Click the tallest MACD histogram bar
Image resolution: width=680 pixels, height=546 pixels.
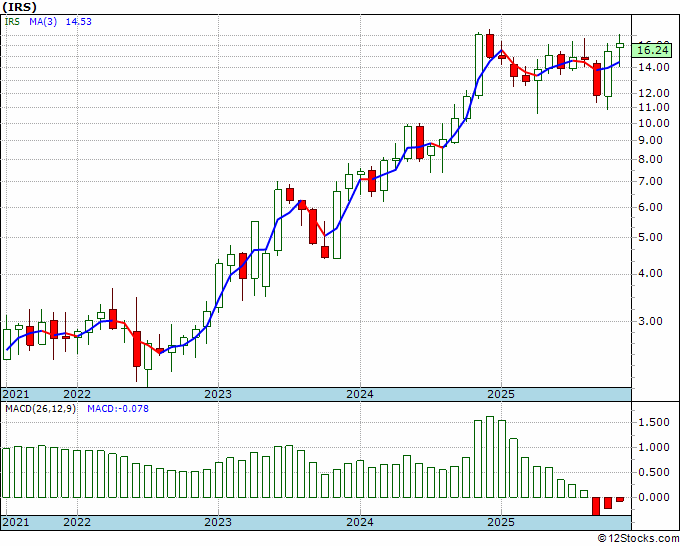click(x=490, y=456)
